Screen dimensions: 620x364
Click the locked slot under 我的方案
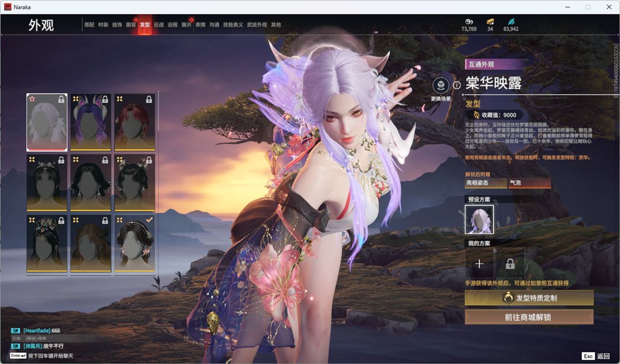510,264
